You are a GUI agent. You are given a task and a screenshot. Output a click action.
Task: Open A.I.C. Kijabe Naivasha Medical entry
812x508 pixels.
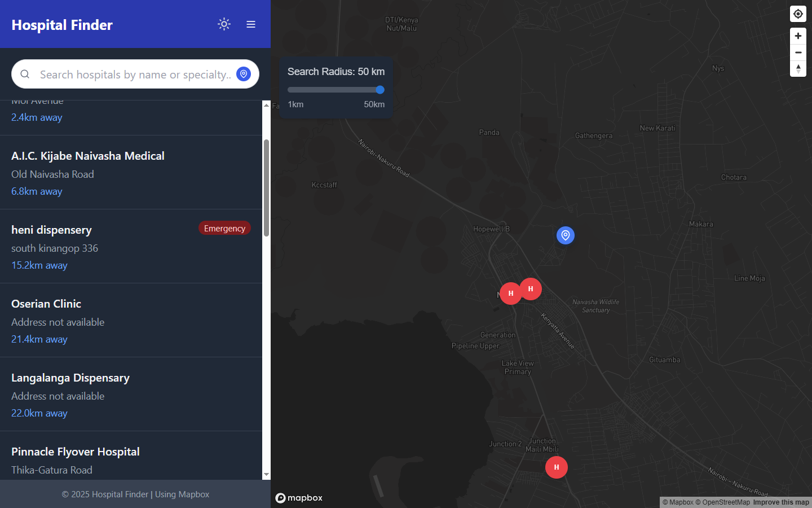(131, 172)
